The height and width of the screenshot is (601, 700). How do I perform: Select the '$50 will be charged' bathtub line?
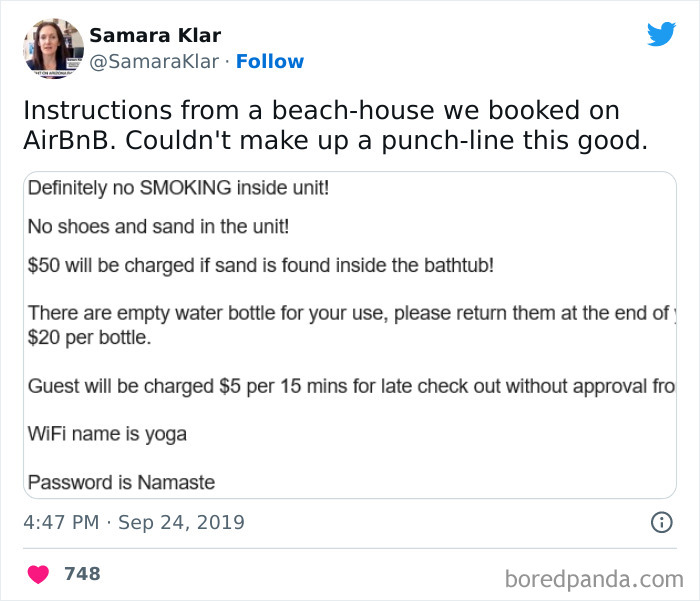click(x=261, y=265)
